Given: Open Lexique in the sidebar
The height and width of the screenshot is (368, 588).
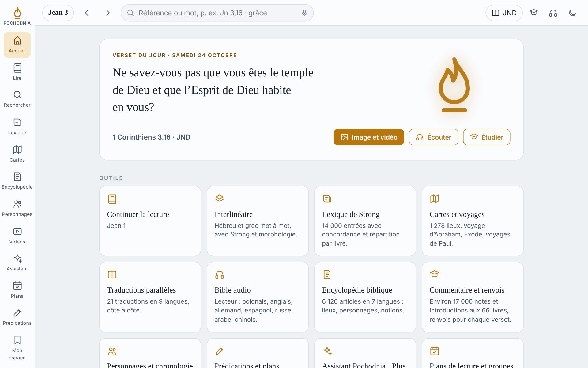Looking at the screenshot, I should pos(17,127).
